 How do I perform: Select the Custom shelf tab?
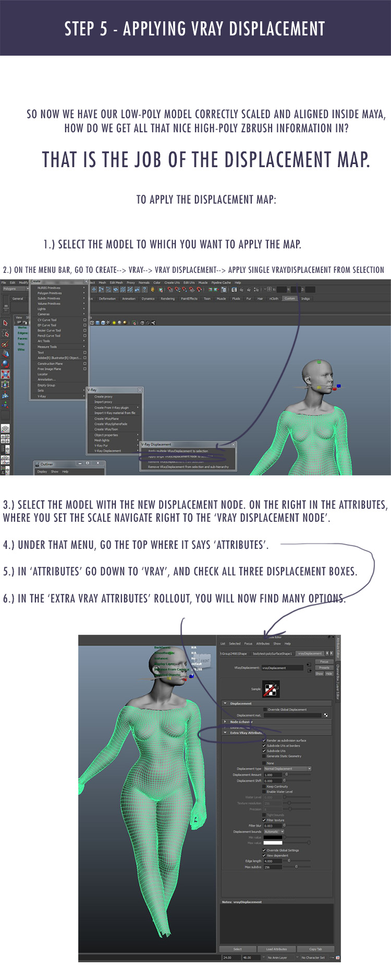(290, 299)
